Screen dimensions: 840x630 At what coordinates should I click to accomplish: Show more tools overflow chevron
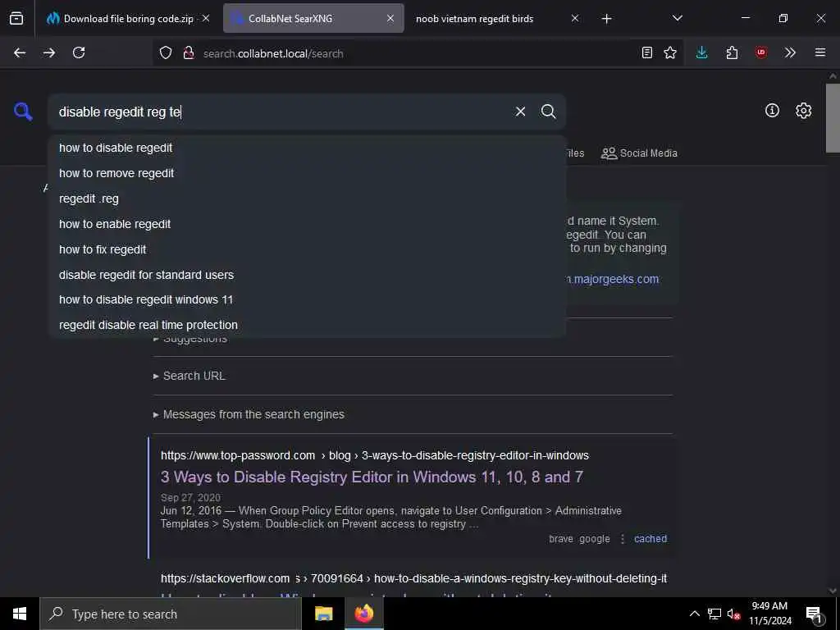tap(790, 52)
